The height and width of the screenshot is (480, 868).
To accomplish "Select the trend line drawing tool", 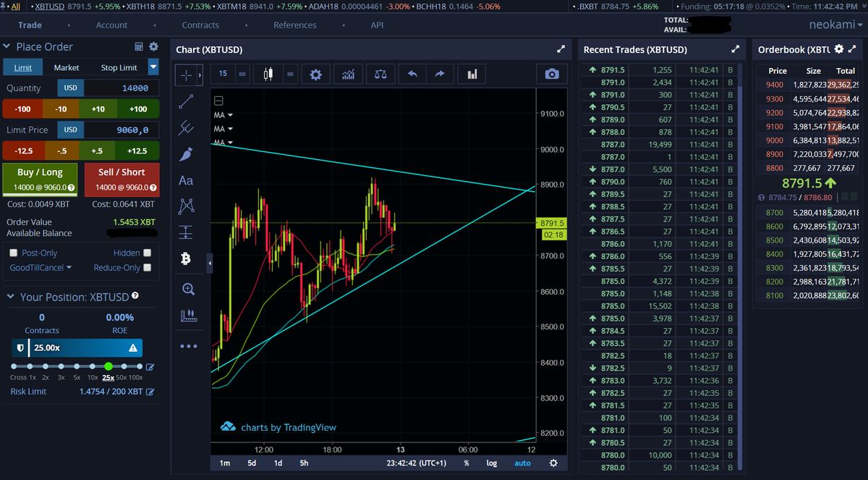I will pyautogui.click(x=187, y=101).
